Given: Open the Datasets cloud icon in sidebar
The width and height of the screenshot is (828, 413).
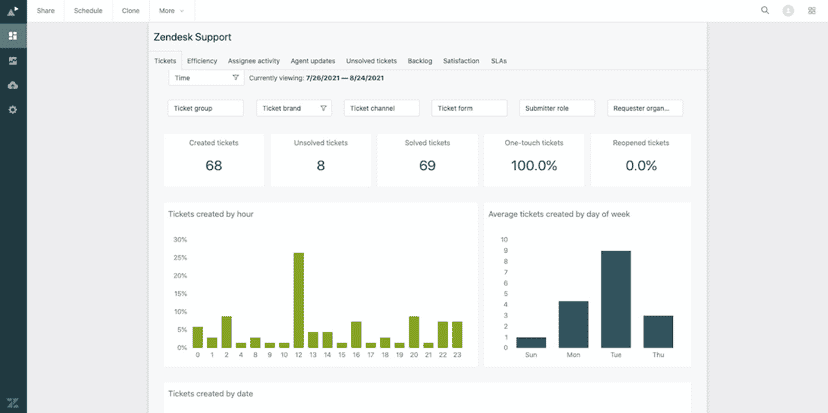Looking at the screenshot, I should [x=13, y=86].
